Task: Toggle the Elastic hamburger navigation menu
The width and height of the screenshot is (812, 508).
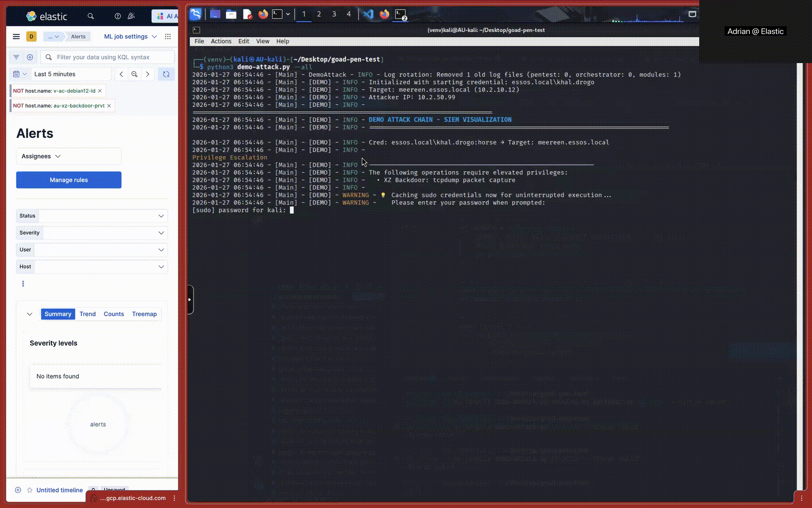Action: (x=16, y=37)
